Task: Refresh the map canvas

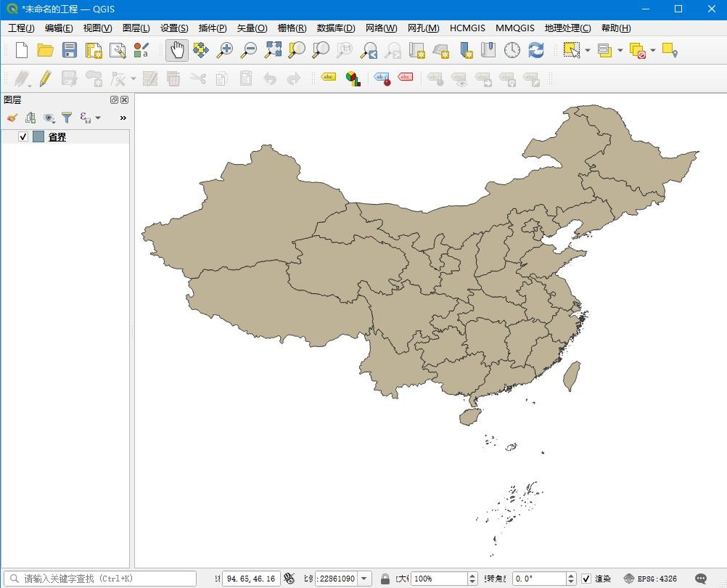Action: tap(536, 50)
